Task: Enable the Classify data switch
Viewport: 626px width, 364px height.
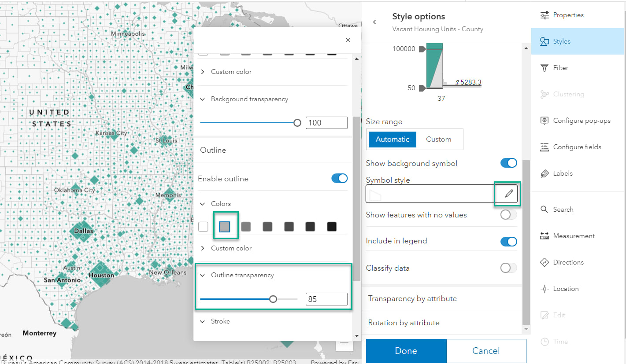Action: (508, 268)
